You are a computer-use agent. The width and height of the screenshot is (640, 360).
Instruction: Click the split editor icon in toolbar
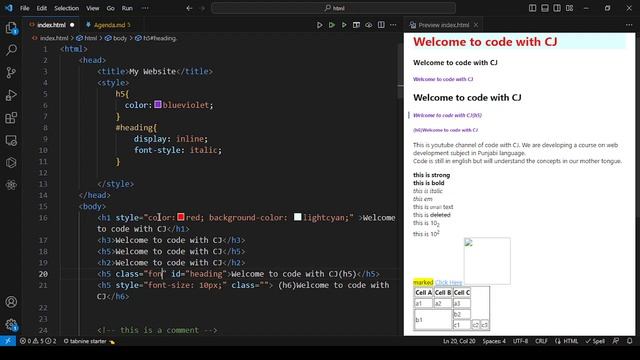pyautogui.click(x=381, y=25)
